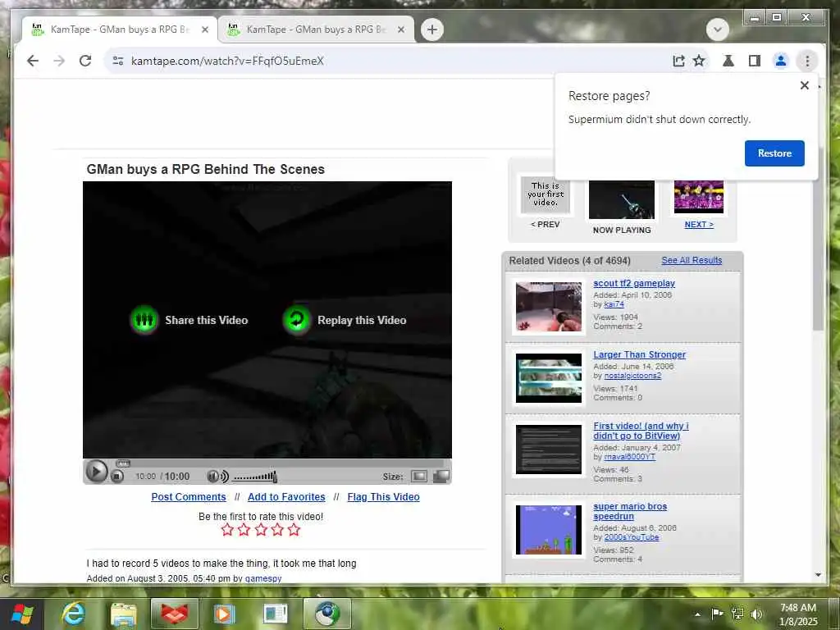
Task: Click the Restore button
Action: (x=774, y=153)
